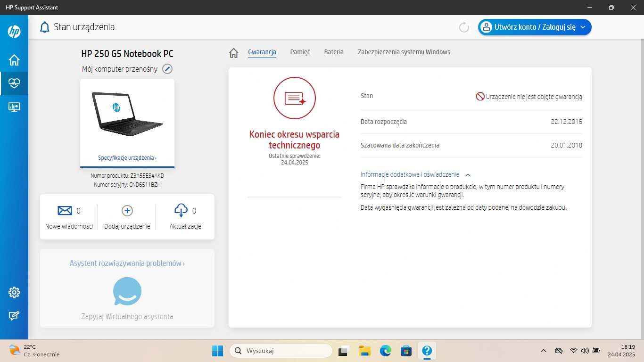This screenshot has width=644, height=362.
Task: Click product number Z3A55ES#AKD text
Action: pos(147,176)
